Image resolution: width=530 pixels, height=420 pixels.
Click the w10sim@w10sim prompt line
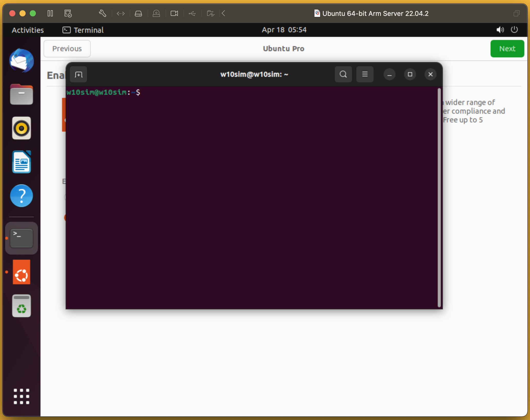click(x=103, y=92)
